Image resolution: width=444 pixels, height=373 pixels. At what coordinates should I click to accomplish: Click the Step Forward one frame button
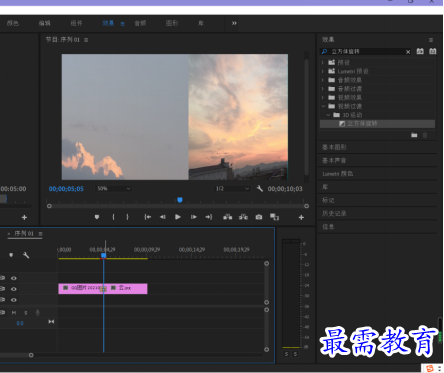193,217
